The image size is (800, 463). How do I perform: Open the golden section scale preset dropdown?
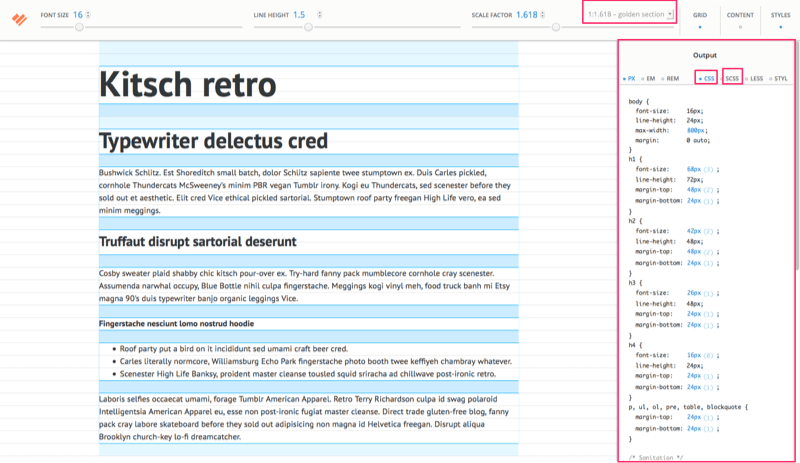[x=630, y=14]
